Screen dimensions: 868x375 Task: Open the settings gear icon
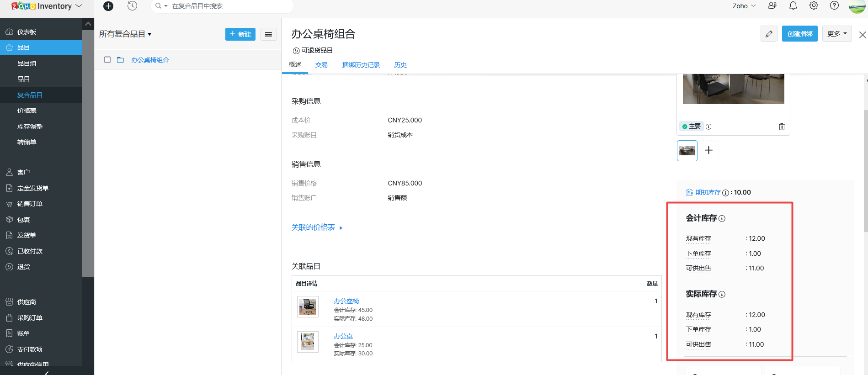click(x=814, y=5)
